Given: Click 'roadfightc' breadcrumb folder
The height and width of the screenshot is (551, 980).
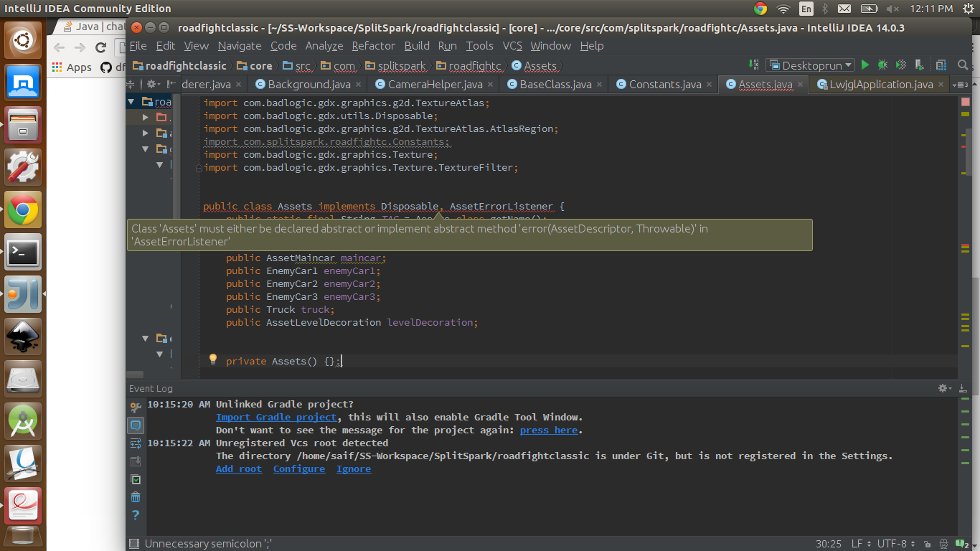Looking at the screenshot, I should (x=468, y=65).
